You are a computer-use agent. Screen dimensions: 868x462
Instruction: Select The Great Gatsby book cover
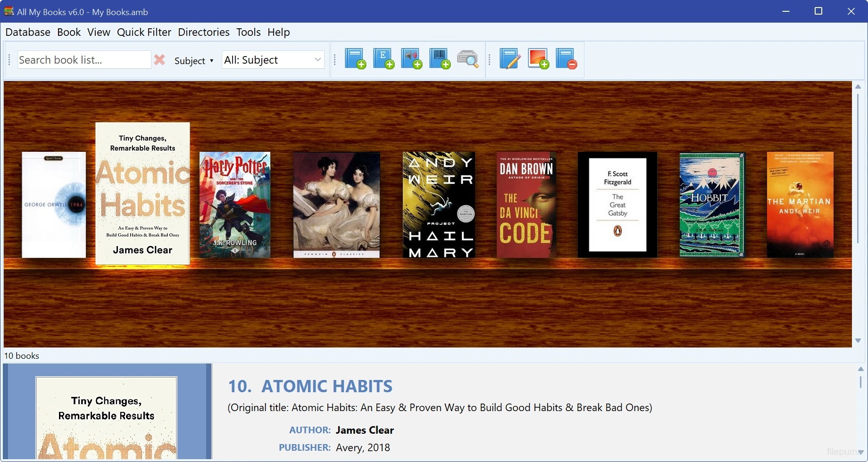618,205
